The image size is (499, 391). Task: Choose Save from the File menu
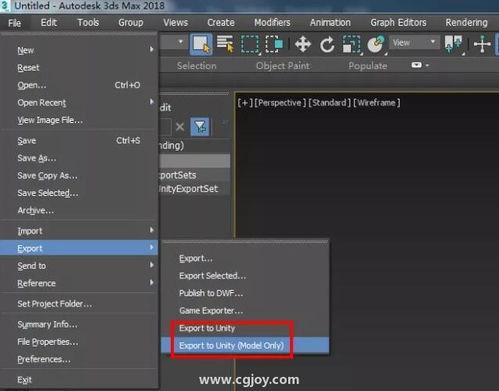(79, 141)
